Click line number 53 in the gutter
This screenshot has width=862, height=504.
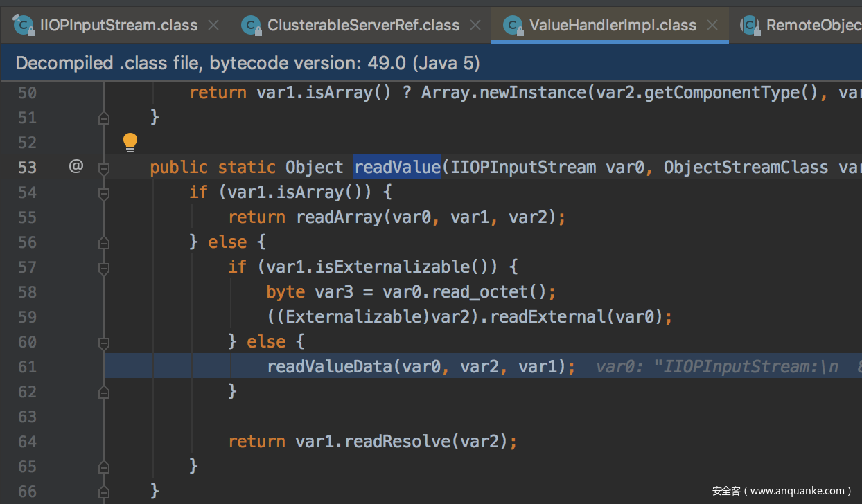(x=27, y=168)
